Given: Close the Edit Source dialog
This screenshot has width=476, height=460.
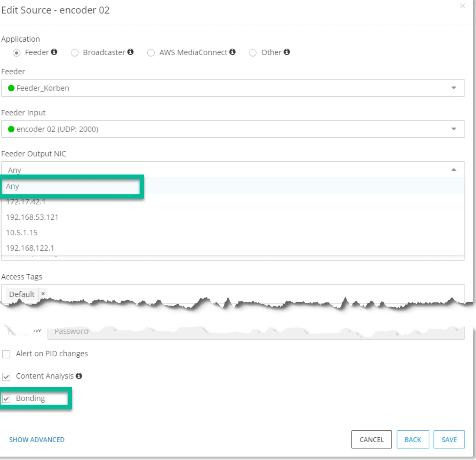Looking at the screenshot, I should [x=463, y=6].
